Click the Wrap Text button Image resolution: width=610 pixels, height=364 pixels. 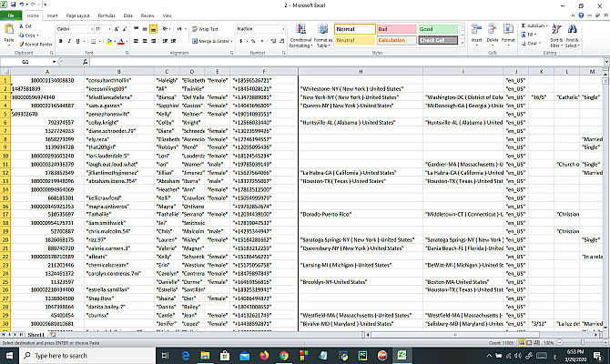point(205,29)
